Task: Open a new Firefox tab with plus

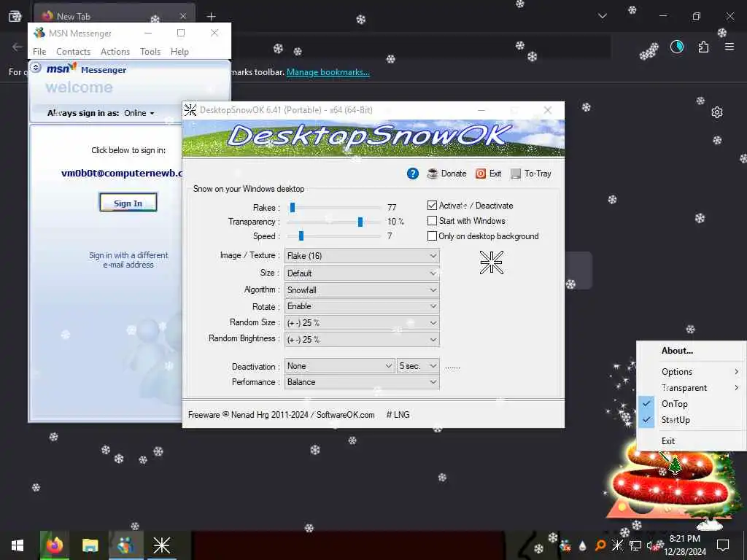Action: pyautogui.click(x=211, y=17)
